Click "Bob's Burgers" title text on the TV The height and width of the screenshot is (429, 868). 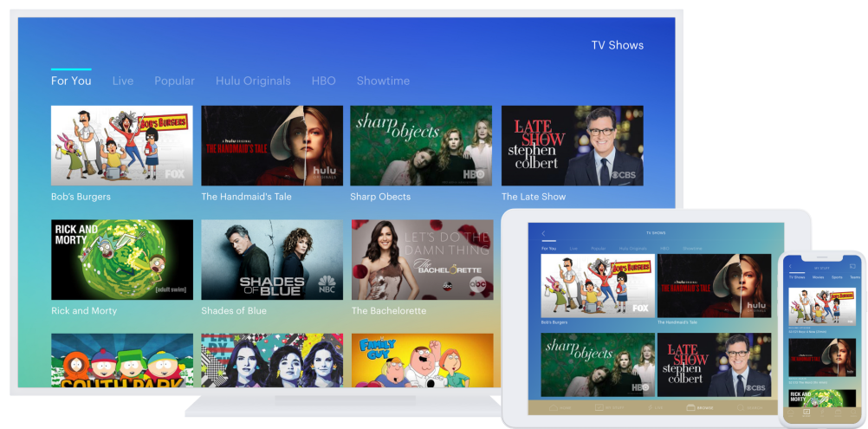pyautogui.click(x=81, y=197)
